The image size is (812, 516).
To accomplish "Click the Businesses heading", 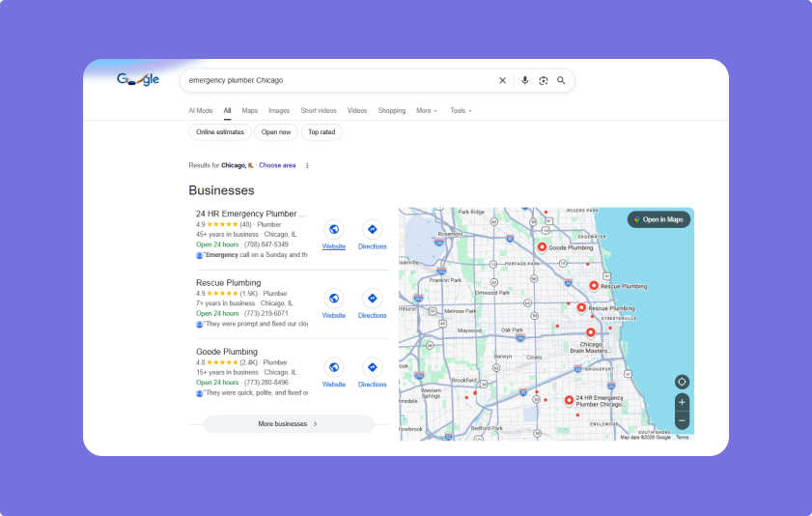I will tap(222, 190).
